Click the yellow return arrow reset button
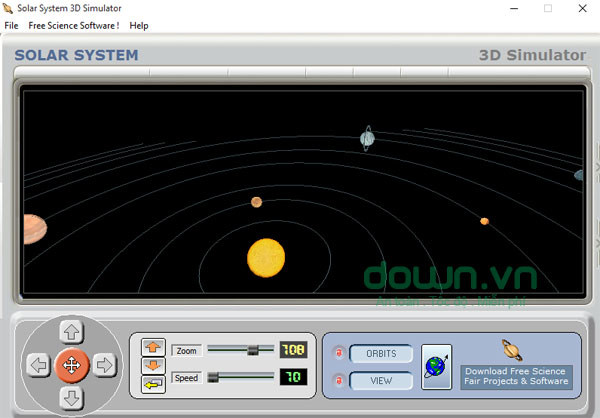The height and width of the screenshot is (418, 600). tap(153, 384)
